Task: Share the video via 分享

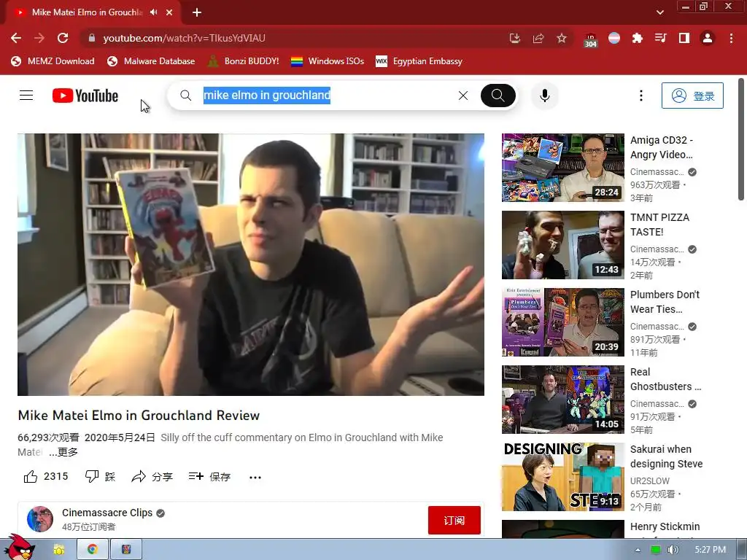Action: [152, 477]
